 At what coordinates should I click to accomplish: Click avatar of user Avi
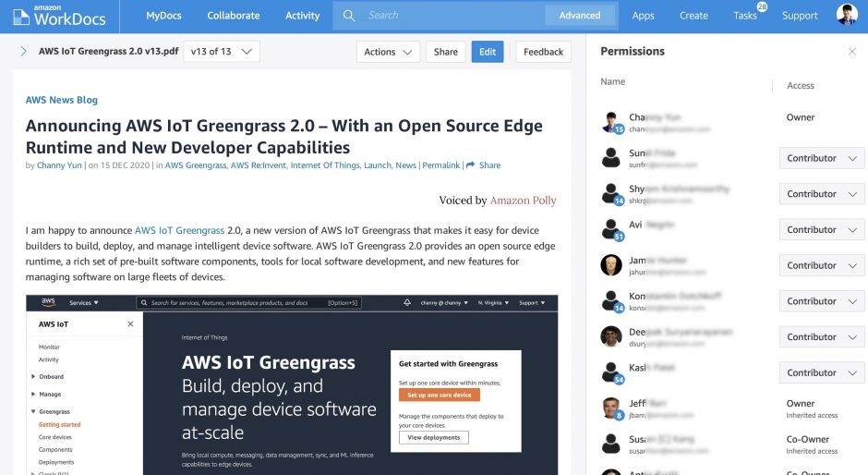612,229
